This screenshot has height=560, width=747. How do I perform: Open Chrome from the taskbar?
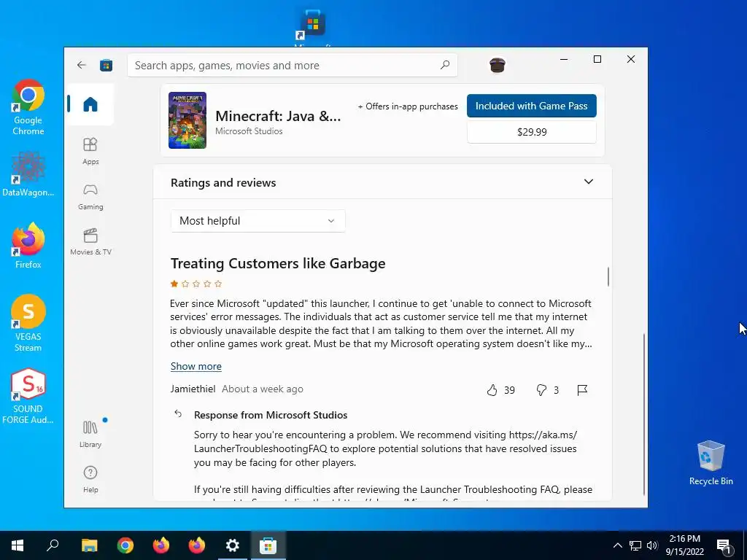[x=125, y=545]
